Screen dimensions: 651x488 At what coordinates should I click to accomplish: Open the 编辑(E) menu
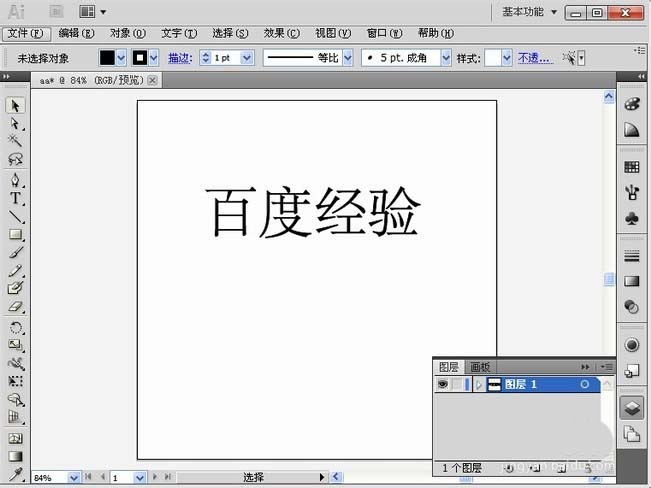click(76, 33)
